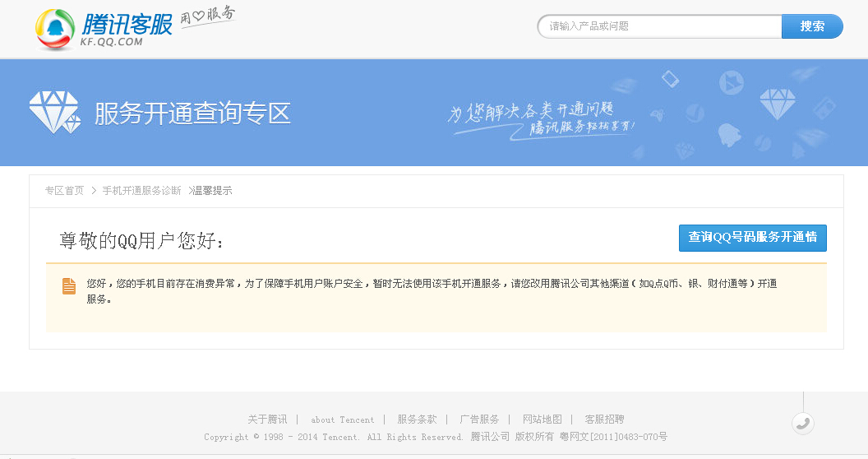
Task: Click the phone icon in footer
Action: pos(803,424)
